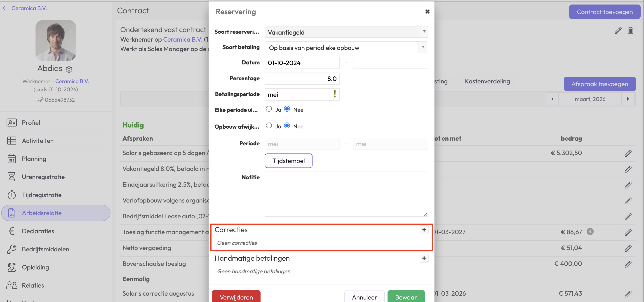Viewport: 644px width, 302px height.
Task: Select Ja for Elke periode uitbetalen
Action: 269,109
